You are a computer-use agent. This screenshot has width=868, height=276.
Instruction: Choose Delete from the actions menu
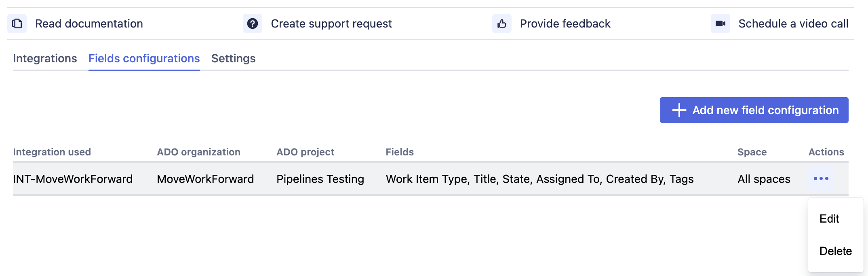coord(835,251)
